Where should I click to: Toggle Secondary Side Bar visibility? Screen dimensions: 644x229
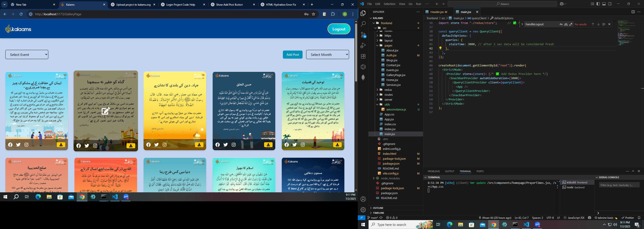610,4
